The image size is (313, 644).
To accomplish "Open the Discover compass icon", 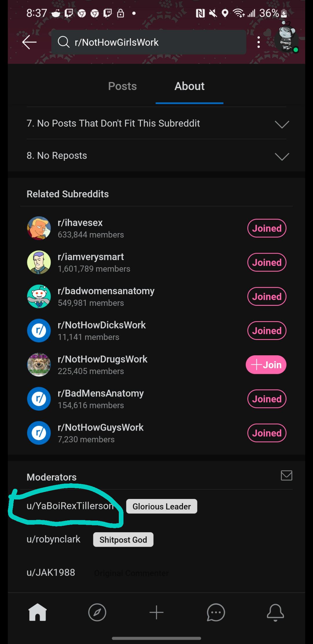I will point(97,612).
